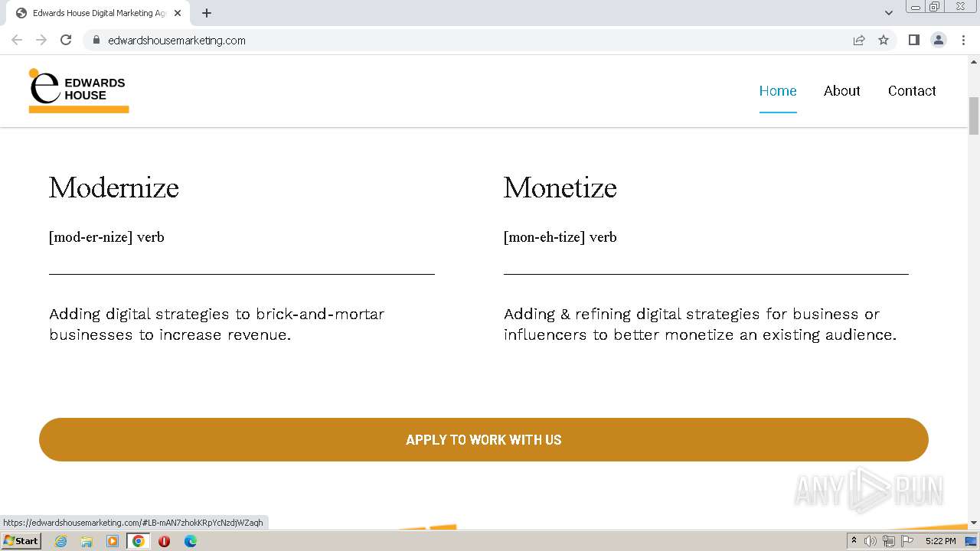
Task: Open the Chrome side panel
Action: click(913, 40)
